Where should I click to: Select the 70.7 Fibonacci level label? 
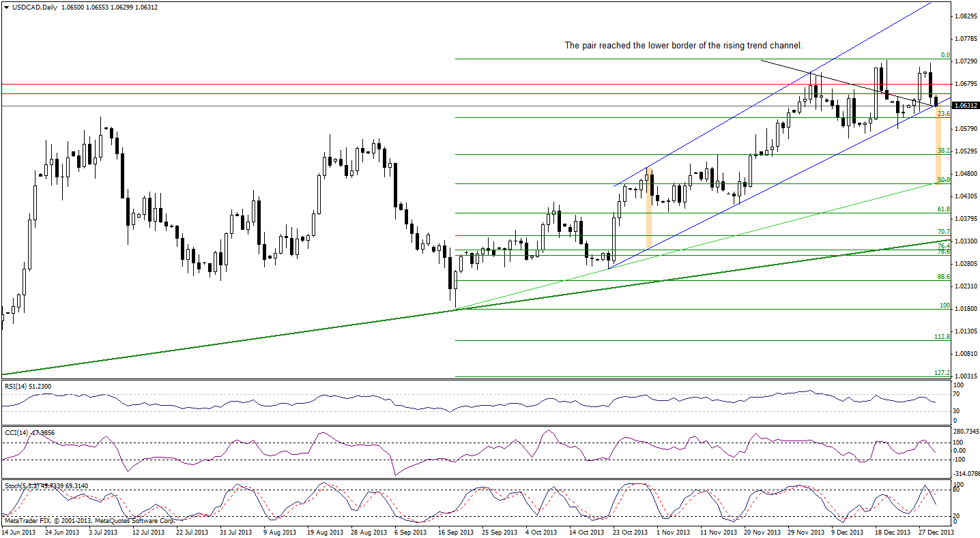944,231
